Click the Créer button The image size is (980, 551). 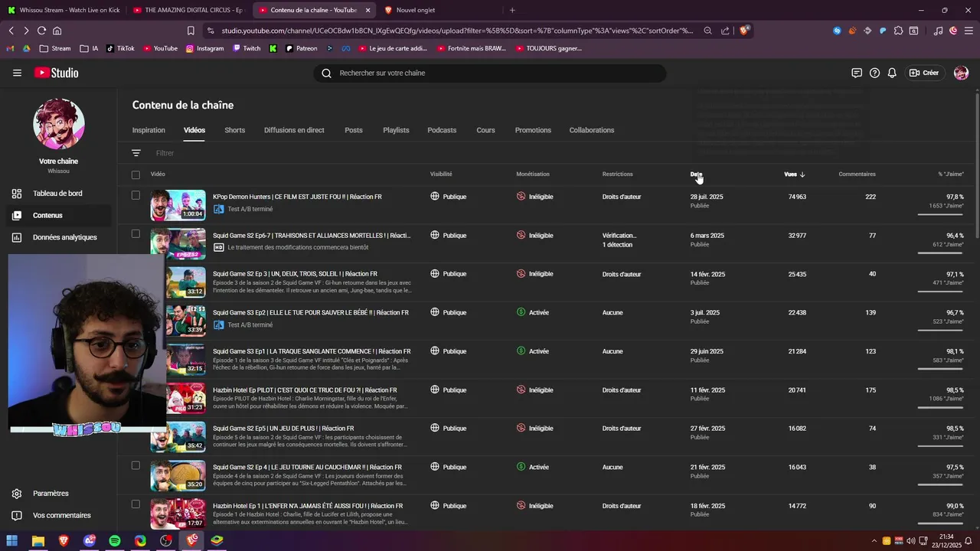click(x=923, y=73)
